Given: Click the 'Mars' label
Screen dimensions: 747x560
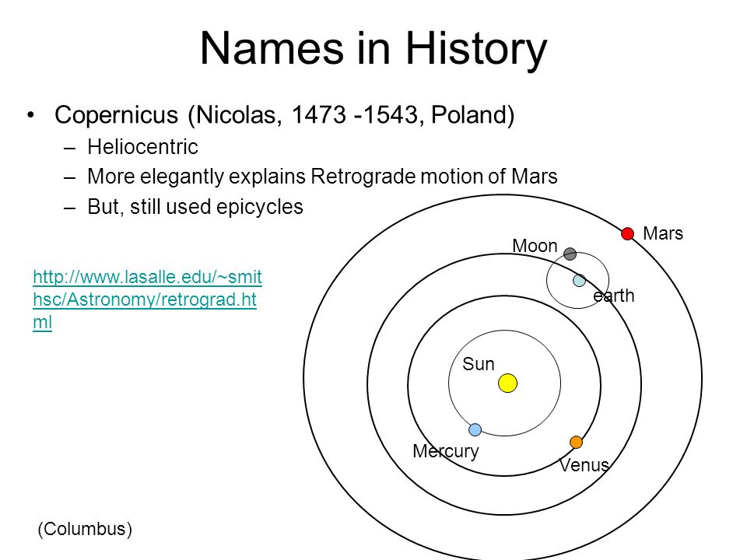Looking at the screenshot, I should [x=663, y=233].
